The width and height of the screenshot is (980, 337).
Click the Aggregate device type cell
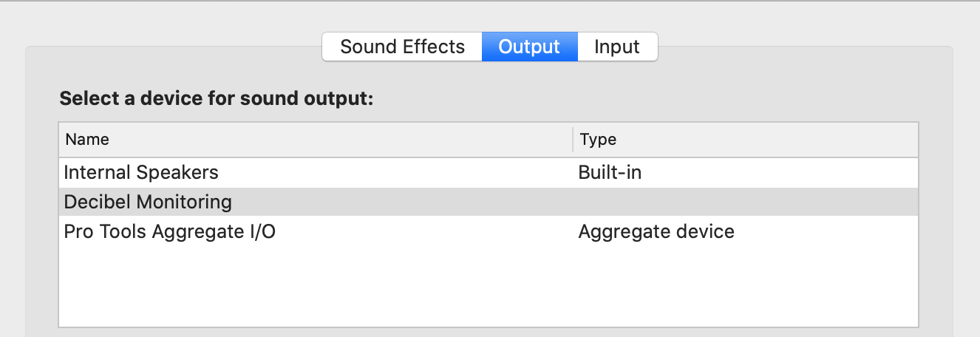[x=656, y=232]
